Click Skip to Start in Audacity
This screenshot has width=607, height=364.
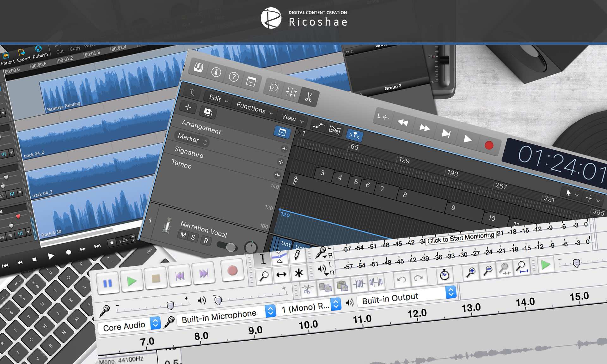click(180, 276)
